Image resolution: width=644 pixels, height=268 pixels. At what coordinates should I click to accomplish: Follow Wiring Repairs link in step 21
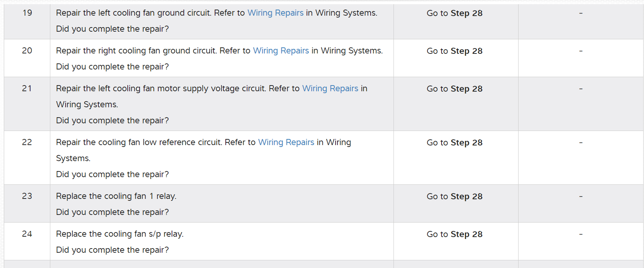(x=330, y=89)
